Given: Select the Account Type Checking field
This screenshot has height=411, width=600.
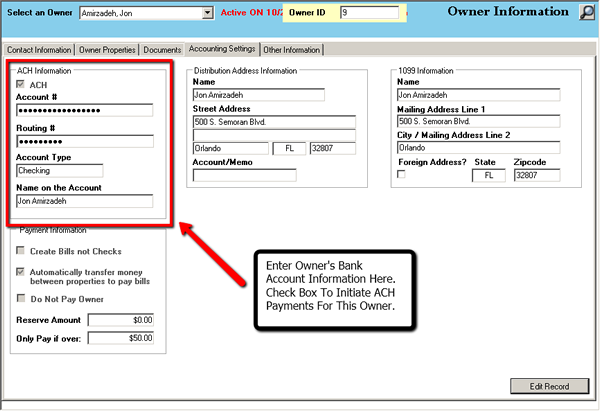Looking at the screenshot, I should tap(60, 171).
